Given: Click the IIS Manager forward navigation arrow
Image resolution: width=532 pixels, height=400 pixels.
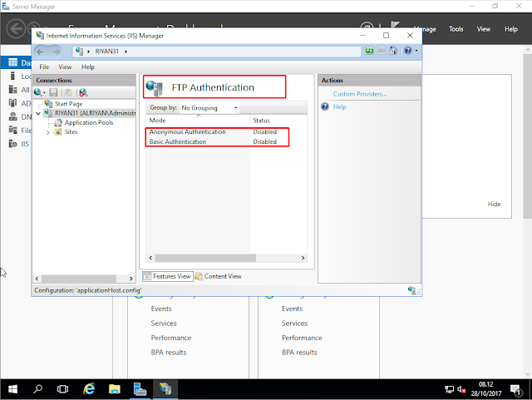Looking at the screenshot, I should click(x=56, y=52).
